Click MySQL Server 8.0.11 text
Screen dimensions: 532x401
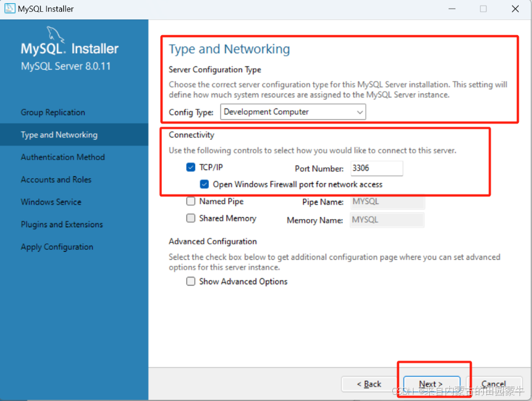coord(66,66)
